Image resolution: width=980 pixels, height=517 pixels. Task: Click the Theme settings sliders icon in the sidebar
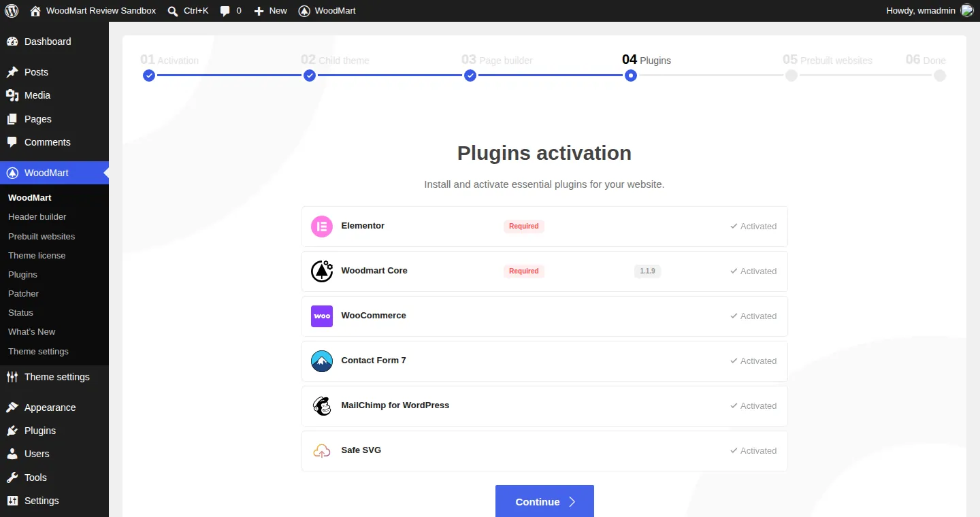12,377
